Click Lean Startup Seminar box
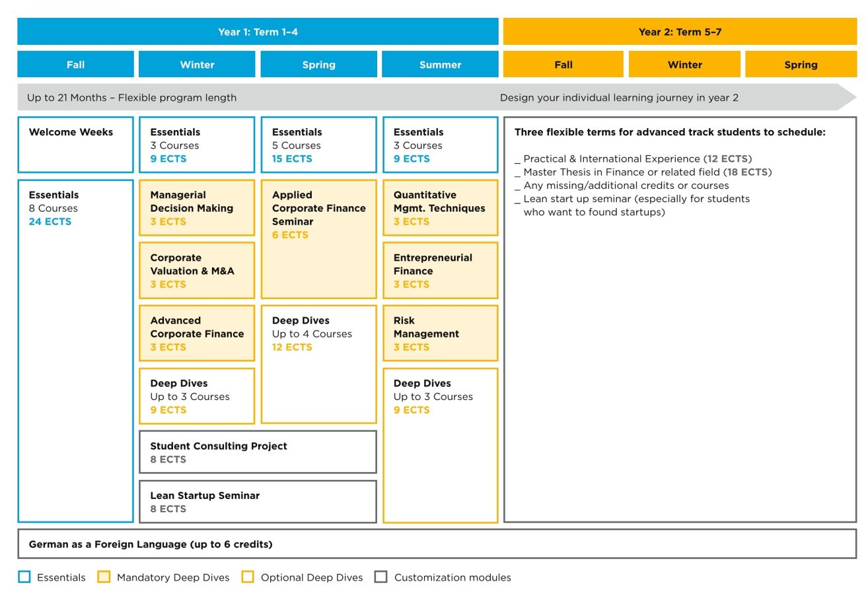The width and height of the screenshot is (868, 602). (x=258, y=502)
